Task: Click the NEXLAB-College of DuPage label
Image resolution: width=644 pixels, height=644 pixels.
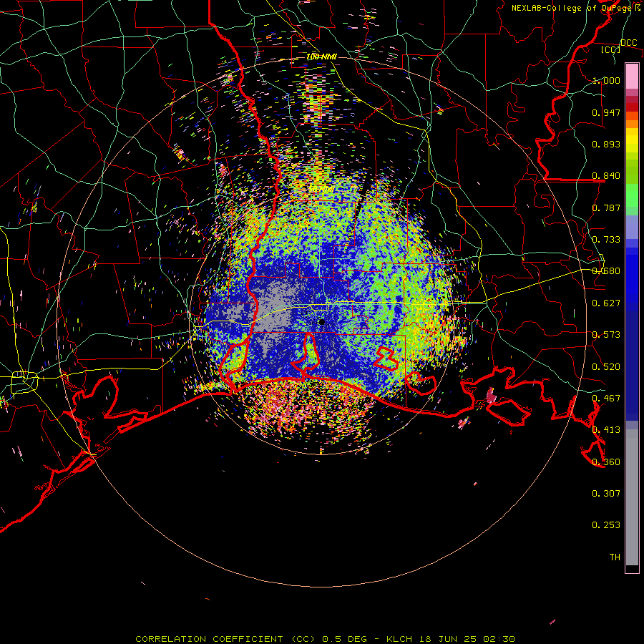Action: pyautogui.click(x=572, y=8)
